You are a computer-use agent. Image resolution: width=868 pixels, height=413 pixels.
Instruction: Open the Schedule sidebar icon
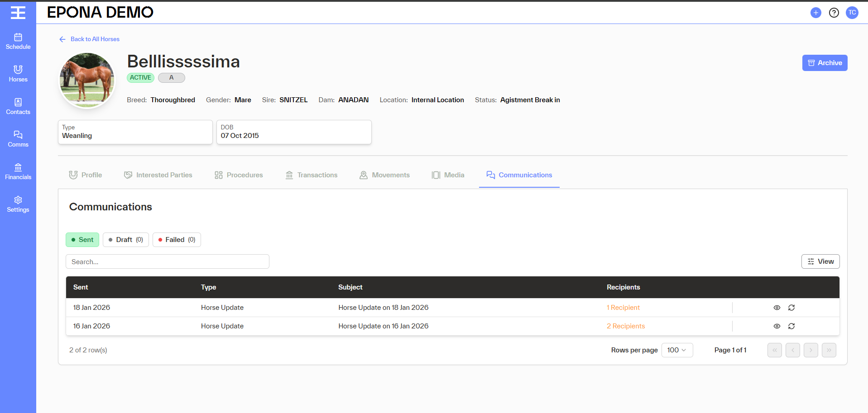[x=18, y=41]
